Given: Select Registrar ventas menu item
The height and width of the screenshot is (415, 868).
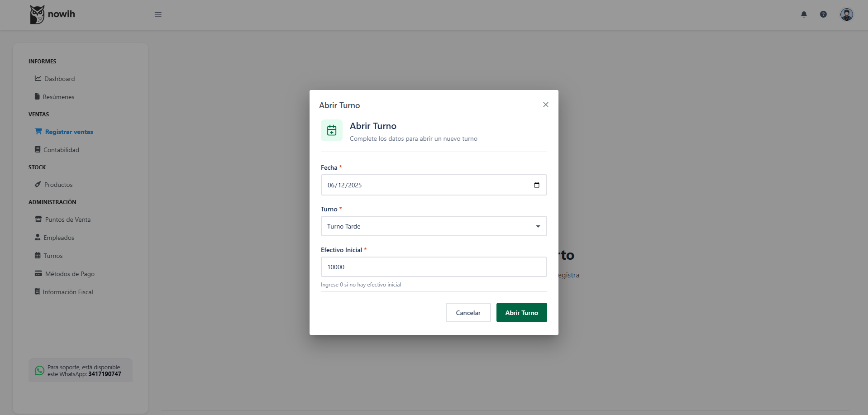Looking at the screenshot, I should (x=69, y=132).
